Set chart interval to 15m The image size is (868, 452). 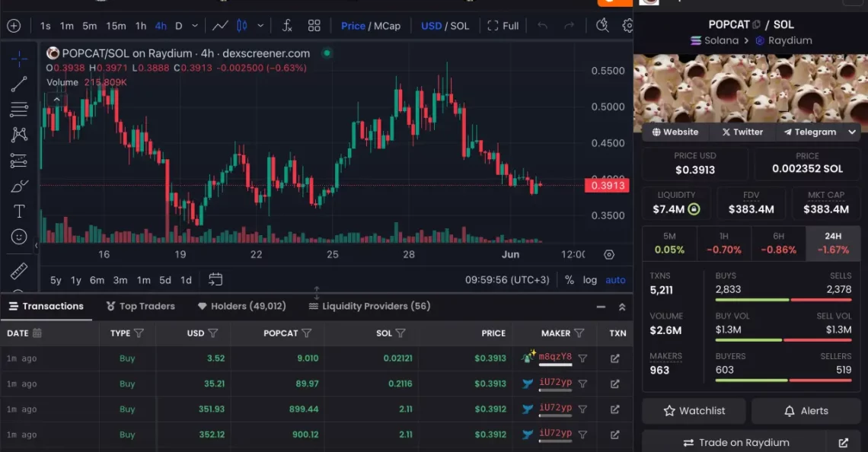(x=116, y=26)
